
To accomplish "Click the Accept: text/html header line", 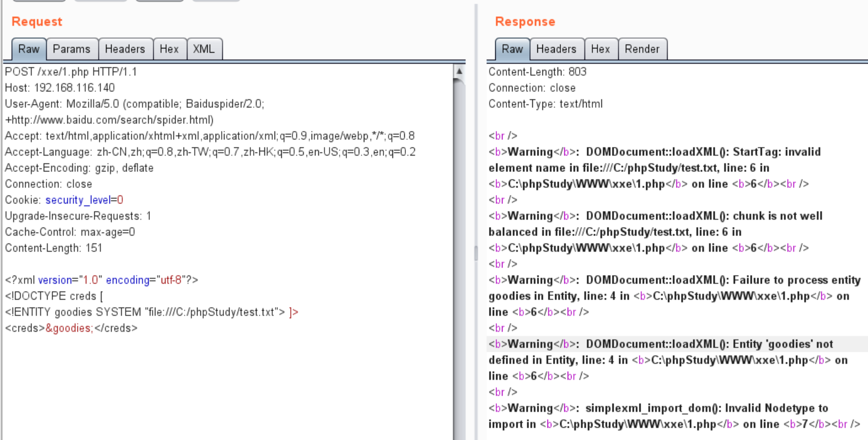I will pos(210,136).
